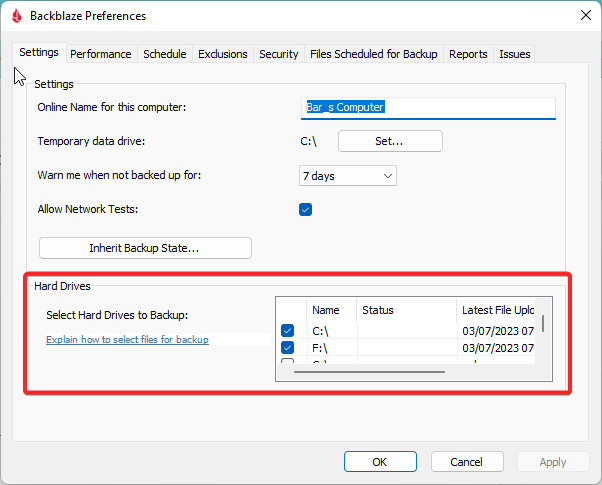This screenshot has height=485, width=602.
Task: Click the Status column header
Action: (x=407, y=310)
